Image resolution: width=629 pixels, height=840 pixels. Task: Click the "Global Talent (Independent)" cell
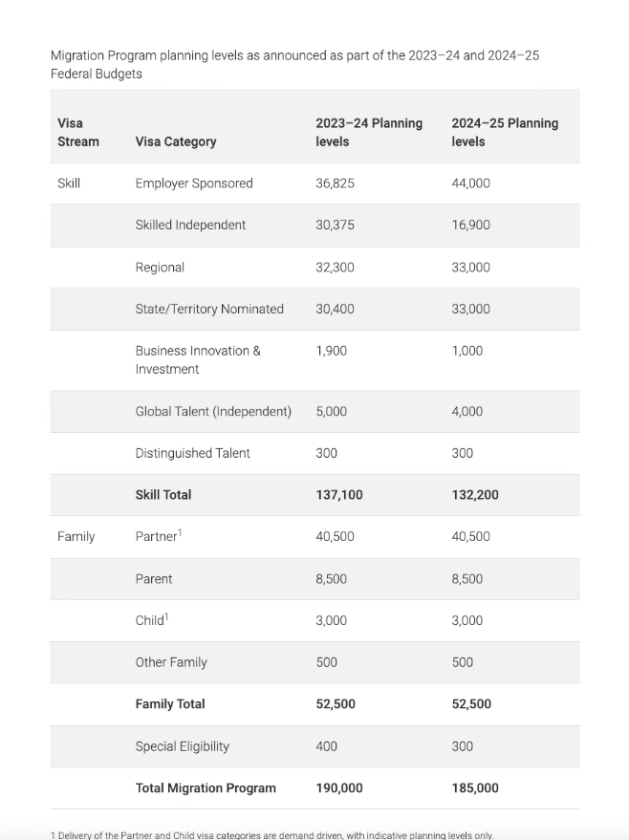tap(213, 412)
